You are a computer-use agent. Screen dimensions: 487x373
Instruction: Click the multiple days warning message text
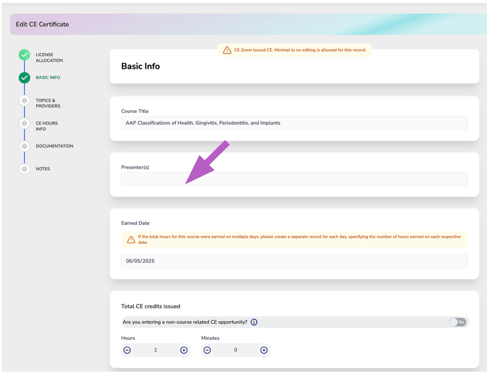click(299, 239)
